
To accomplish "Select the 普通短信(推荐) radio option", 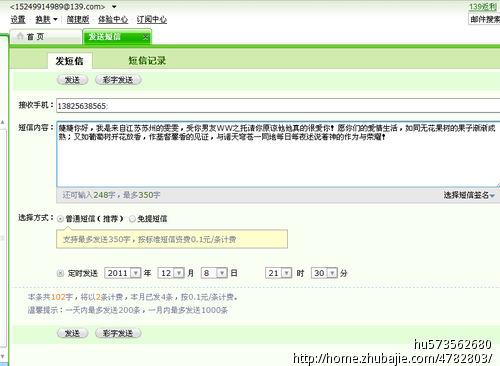I will tap(60, 219).
